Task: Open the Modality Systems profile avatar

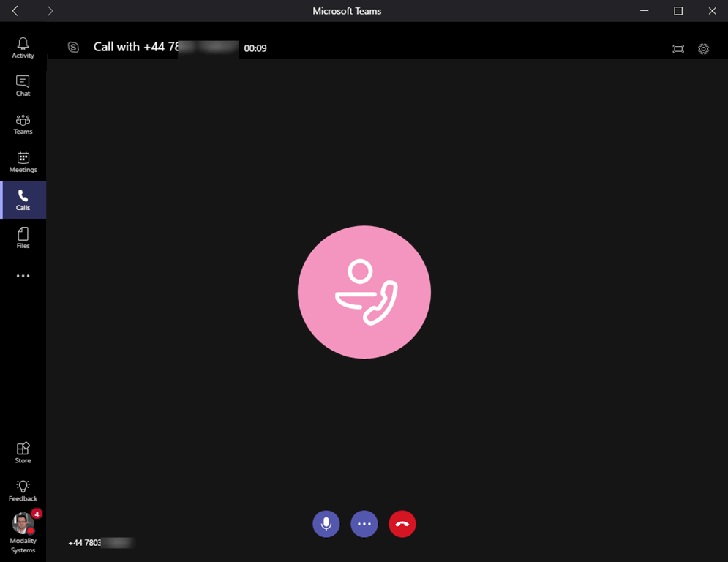Action: 23,524
